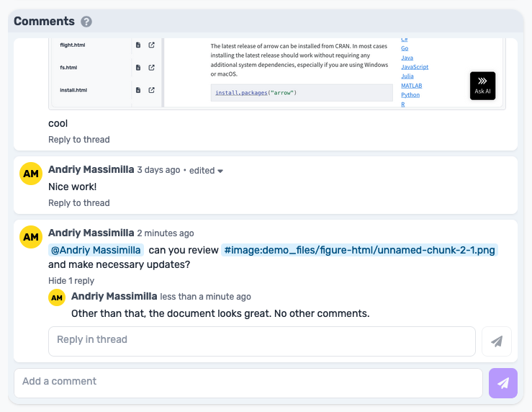Click AM avatar on 2 minutes ago comment
532x412 pixels.
click(x=31, y=237)
